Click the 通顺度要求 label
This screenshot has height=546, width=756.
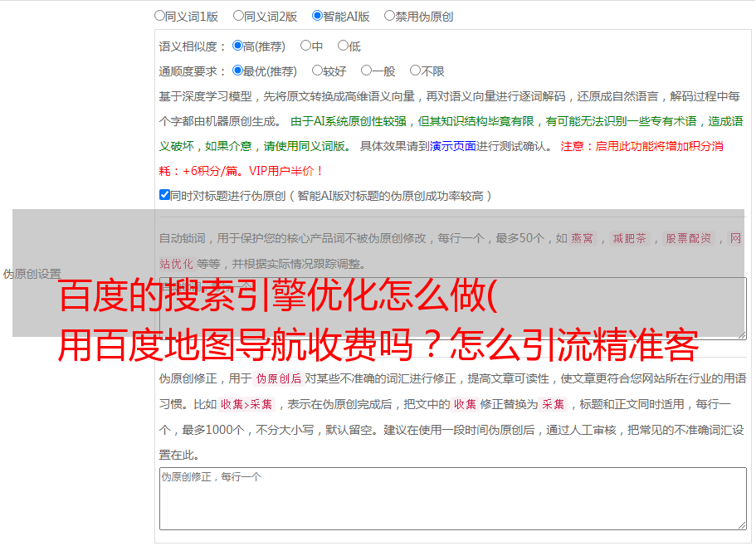(192, 72)
